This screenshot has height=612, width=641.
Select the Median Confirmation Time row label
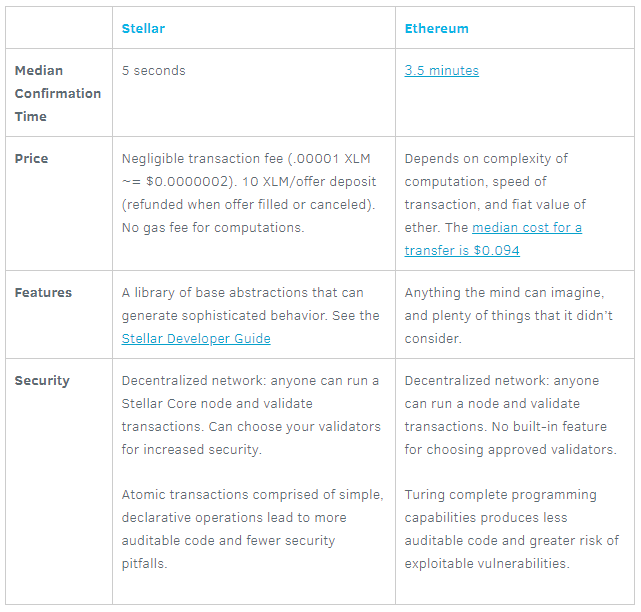tap(57, 93)
